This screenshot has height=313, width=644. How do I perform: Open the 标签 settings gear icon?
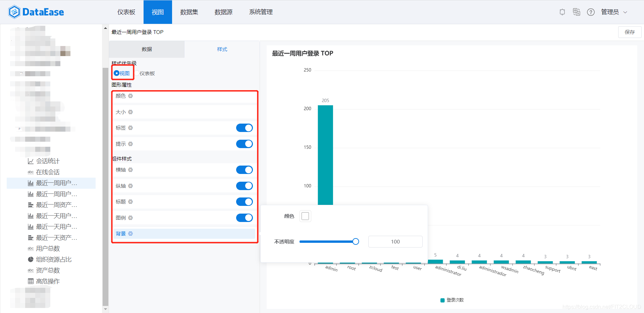point(130,128)
